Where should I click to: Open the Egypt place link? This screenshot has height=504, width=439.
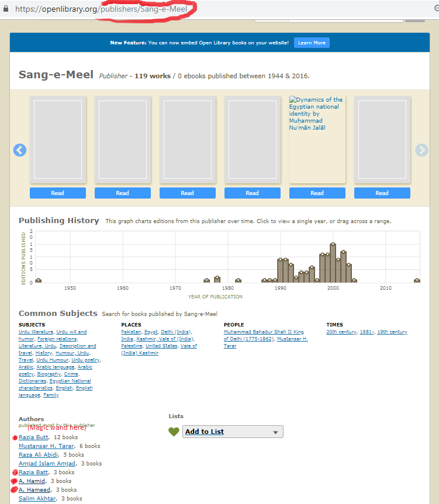(151, 332)
